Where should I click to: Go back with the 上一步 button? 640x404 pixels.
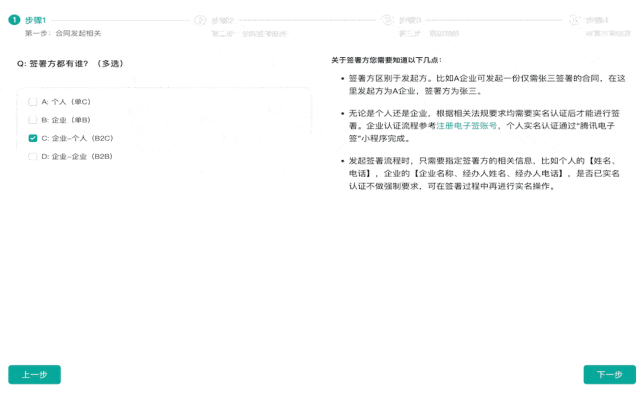(34, 375)
